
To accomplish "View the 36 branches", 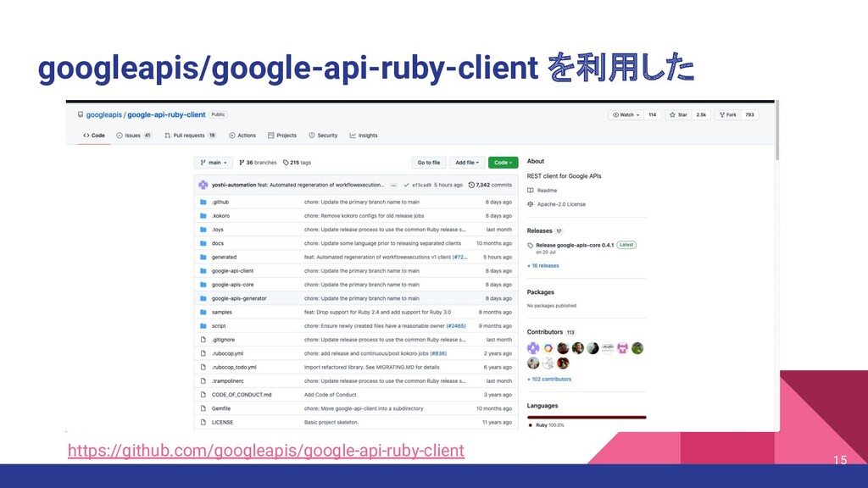I will click(x=258, y=163).
